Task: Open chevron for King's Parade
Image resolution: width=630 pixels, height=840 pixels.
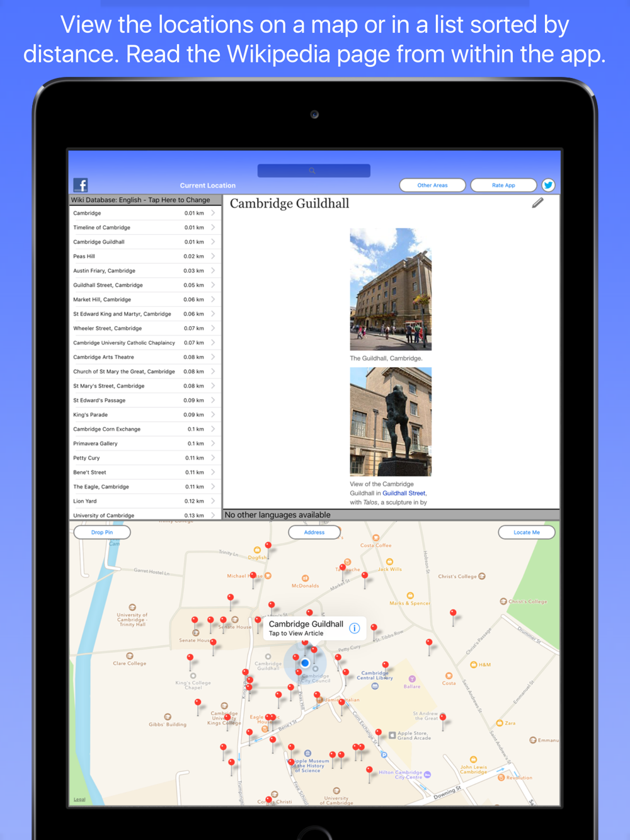Action: 213,415
